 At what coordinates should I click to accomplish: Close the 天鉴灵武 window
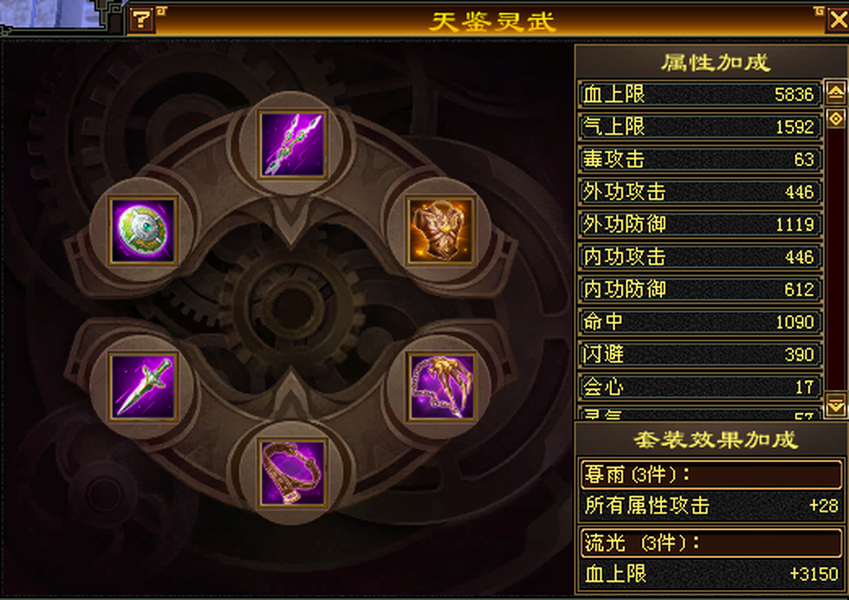click(x=838, y=20)
